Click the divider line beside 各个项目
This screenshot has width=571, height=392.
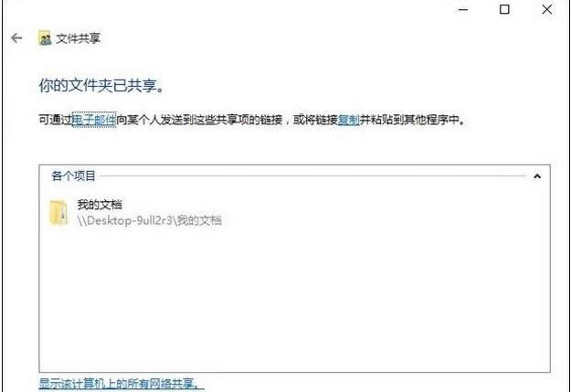313,176
